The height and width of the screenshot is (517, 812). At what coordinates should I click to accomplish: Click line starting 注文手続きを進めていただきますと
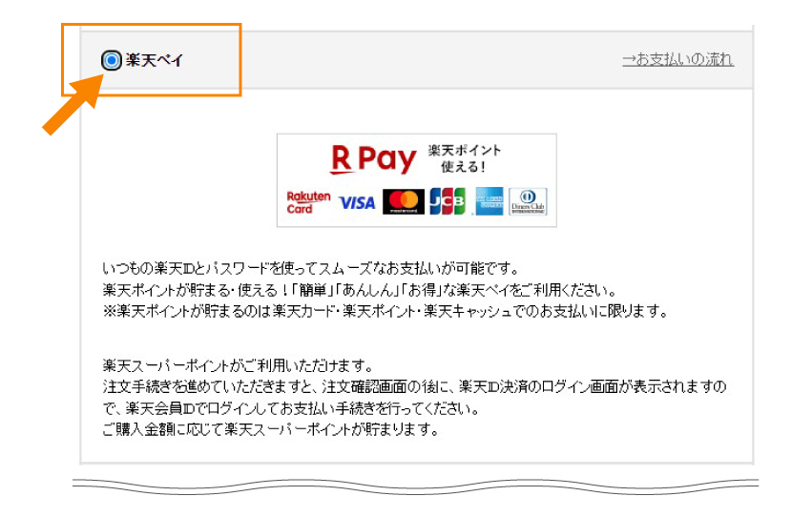click(414, 387)
